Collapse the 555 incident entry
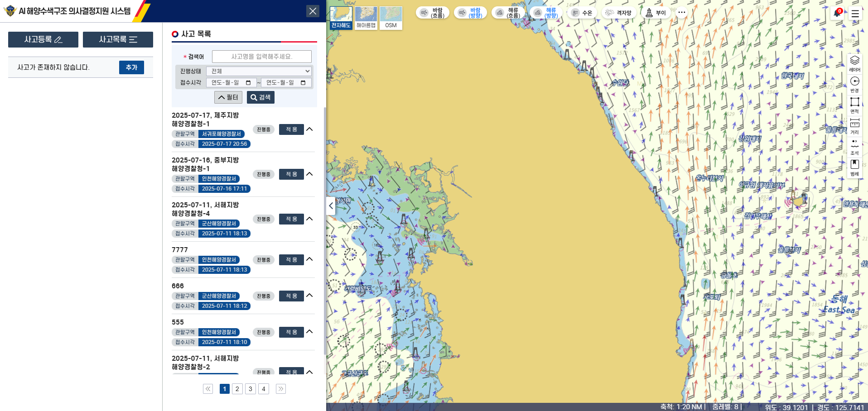This screenshot has height=411, width=868. pyautogui.click(x=309, y=332)
